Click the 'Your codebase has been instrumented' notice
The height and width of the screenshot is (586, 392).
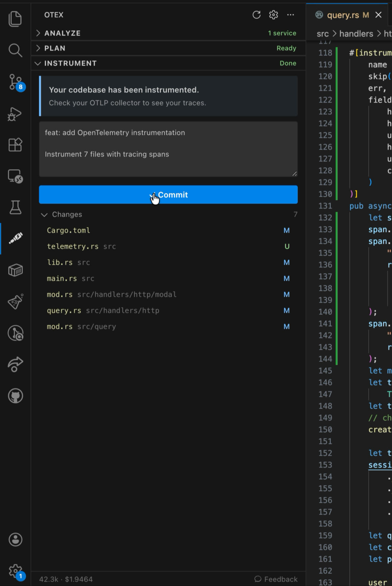[168, 96]
